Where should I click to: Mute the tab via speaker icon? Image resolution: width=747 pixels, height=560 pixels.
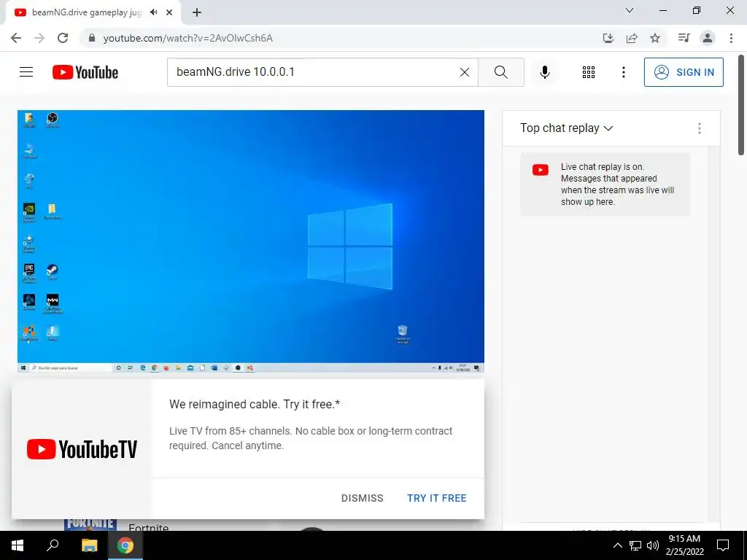pos(153,12)
